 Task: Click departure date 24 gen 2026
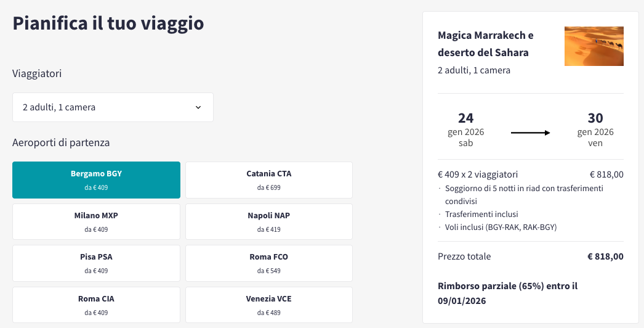465,129
